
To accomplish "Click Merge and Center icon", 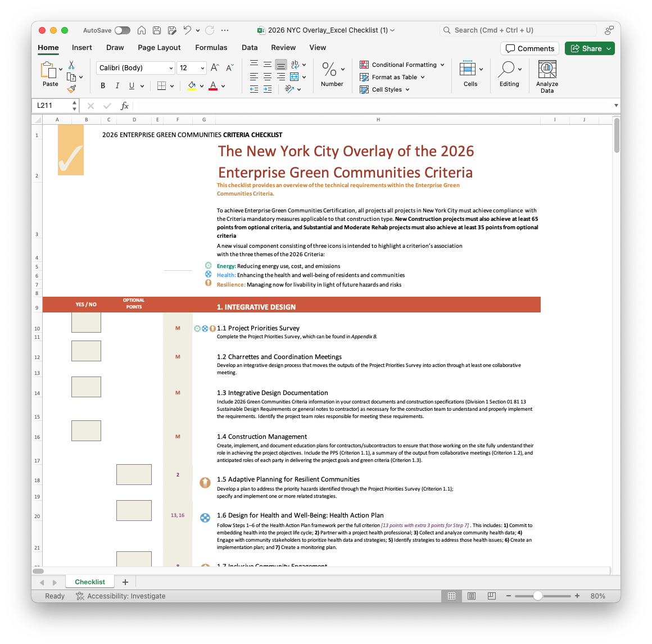I will [x=295, y=77].
